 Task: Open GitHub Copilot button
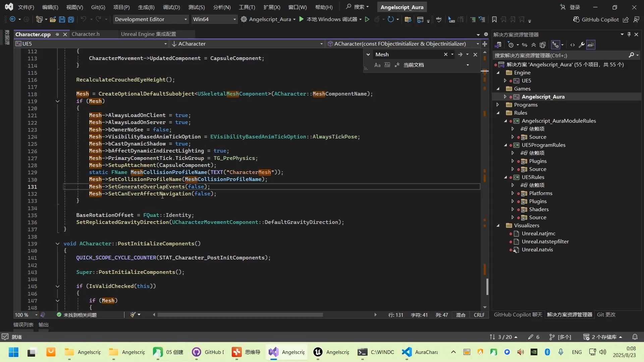click(x=596, y=19)
